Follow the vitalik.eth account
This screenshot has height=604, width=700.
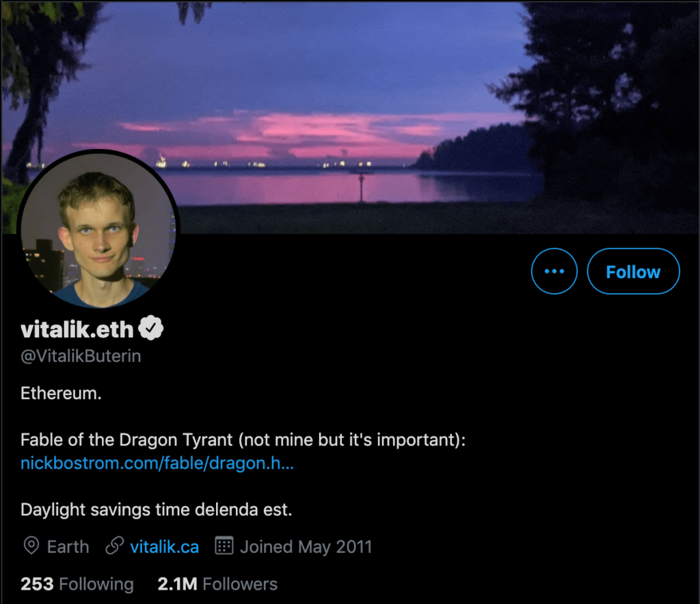(x=633, y=271)
